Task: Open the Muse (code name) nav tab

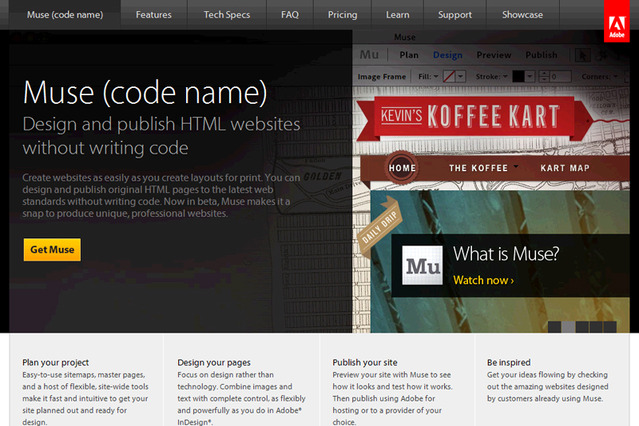Action: coord(65,15)
